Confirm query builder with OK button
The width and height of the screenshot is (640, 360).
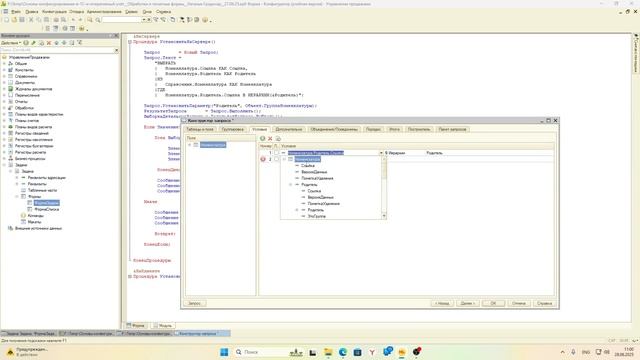[x=493, y=303]
